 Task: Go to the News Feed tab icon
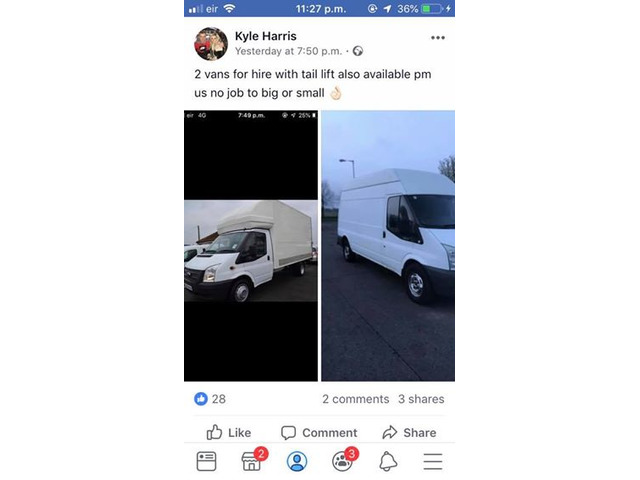[207, 461]
